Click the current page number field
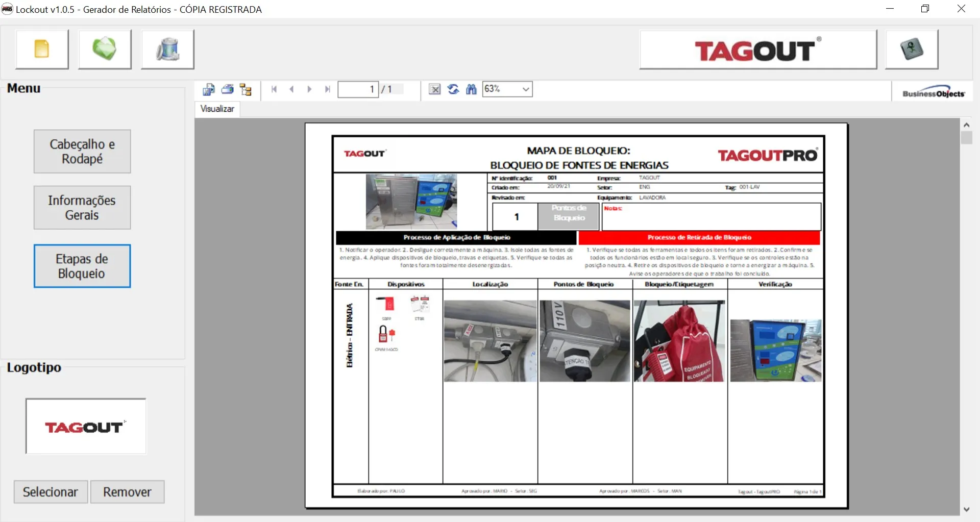 tap(358, 89)
